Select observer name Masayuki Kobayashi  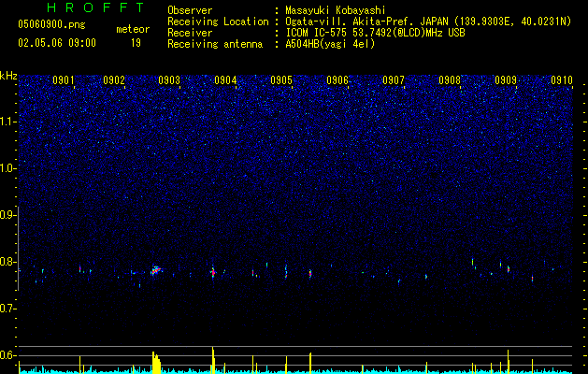[x=336, y=10]
